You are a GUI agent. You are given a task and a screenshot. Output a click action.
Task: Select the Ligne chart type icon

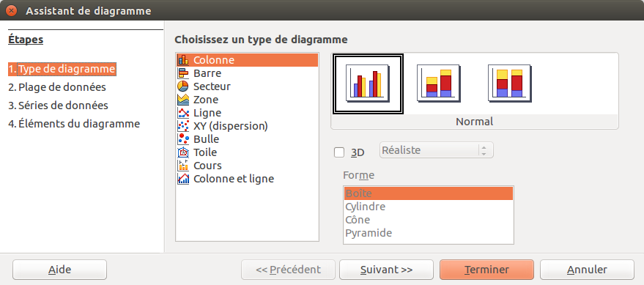point(183,113)
